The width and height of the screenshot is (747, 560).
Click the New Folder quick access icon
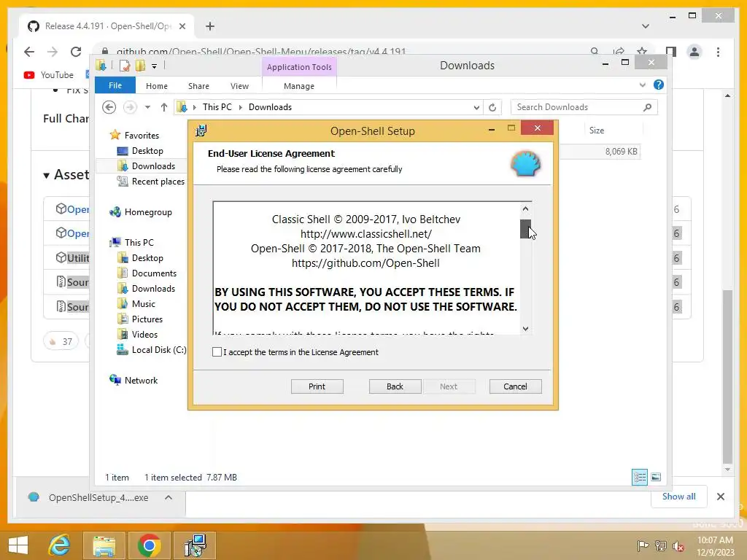tap(140, 66)
